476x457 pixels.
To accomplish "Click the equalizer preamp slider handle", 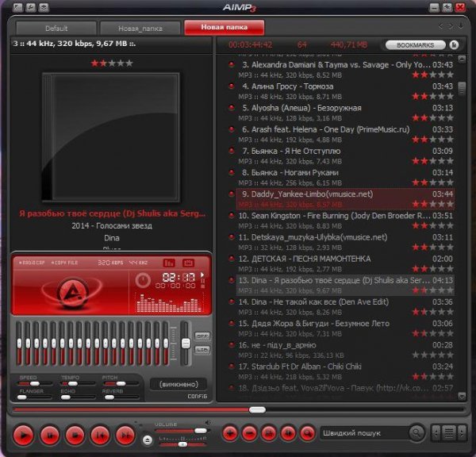I will (186, 344).
